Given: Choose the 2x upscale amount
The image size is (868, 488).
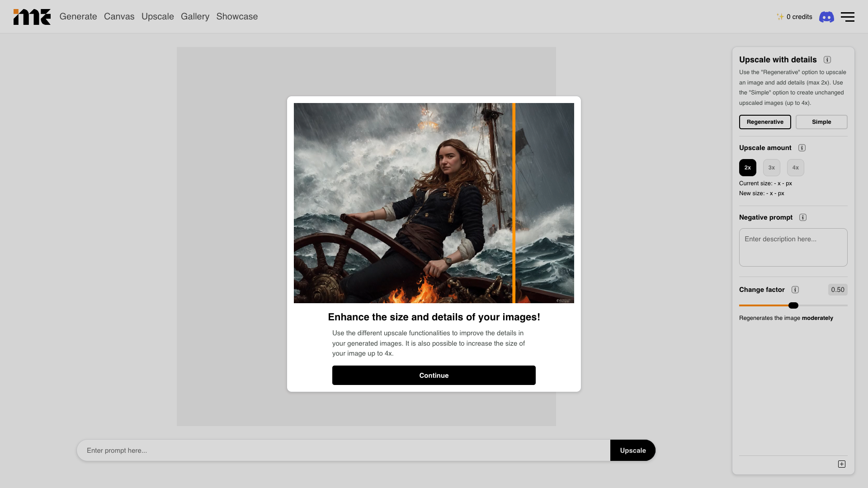Looking at the screenshot, I should tap(748, 168).
